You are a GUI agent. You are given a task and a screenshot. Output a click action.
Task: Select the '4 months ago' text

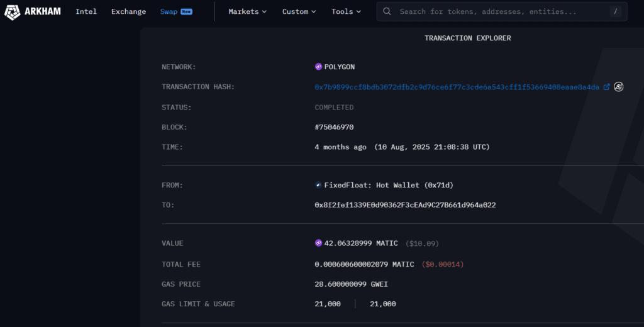(x=340, y=147)
